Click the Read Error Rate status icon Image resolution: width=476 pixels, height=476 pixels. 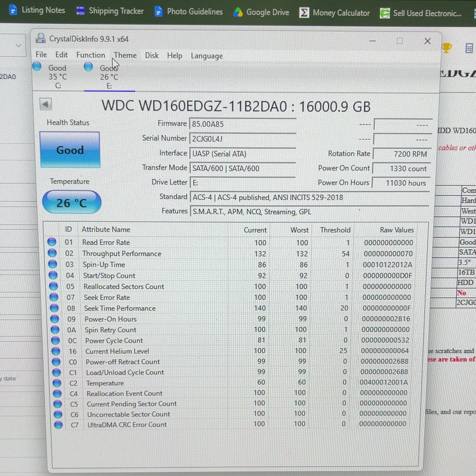[x=52, y=242]
